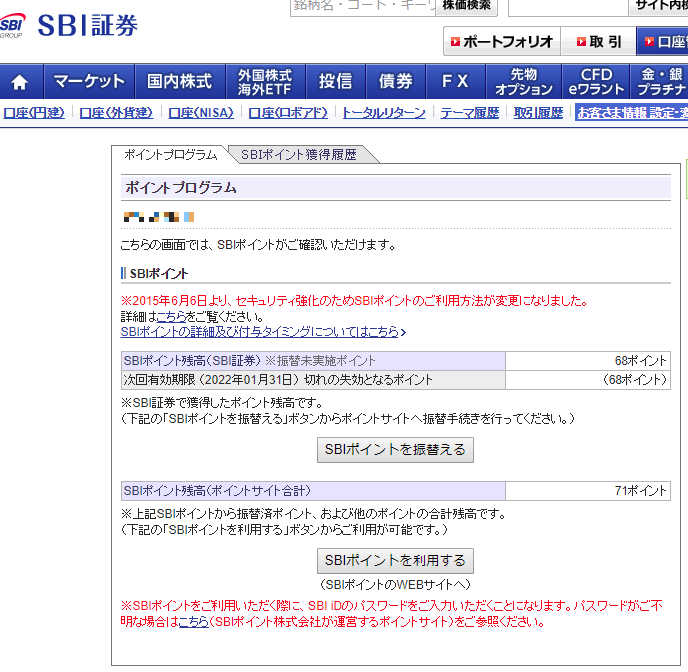Screen dimensions: 688x672
Task: Open the 先物 オプション menu
Action: (x=523, y=82)
